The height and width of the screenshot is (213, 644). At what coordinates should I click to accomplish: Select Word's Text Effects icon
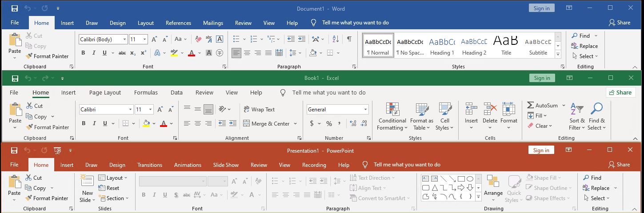157,53
